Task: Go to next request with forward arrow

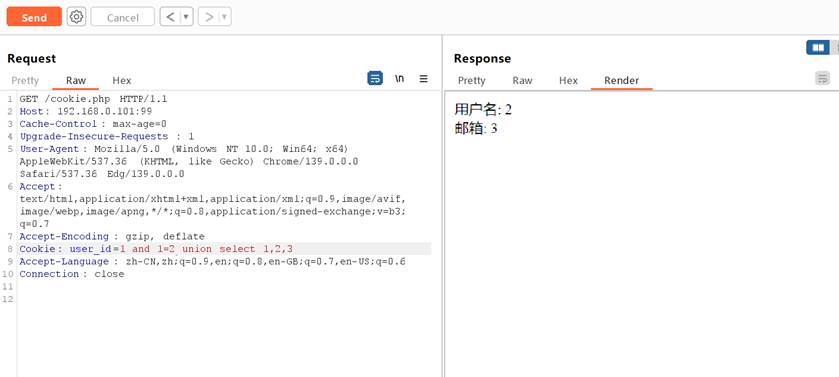Action: click(x=209, y=17)
